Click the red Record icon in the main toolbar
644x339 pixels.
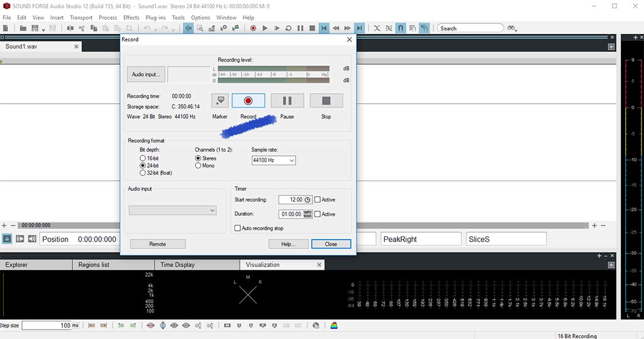coord(253,28)
